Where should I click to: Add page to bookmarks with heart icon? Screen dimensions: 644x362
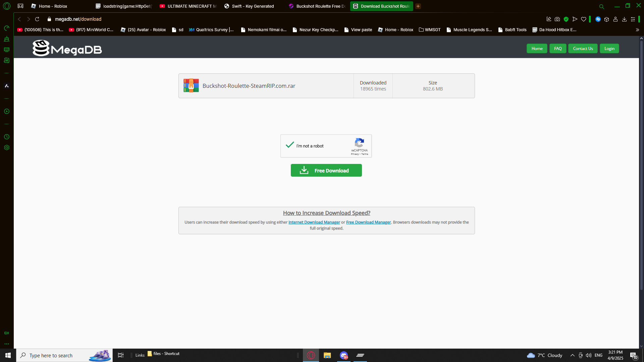[x=584, y=19]
